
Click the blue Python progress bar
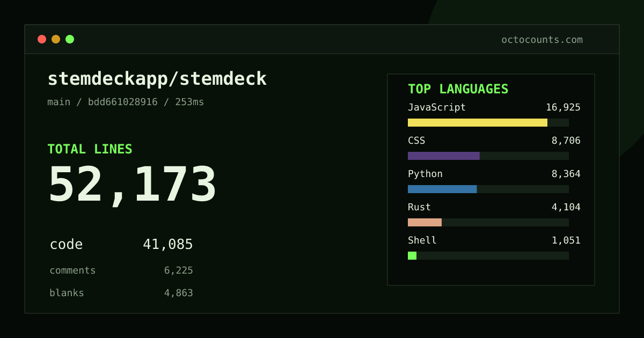click(442, 189)
